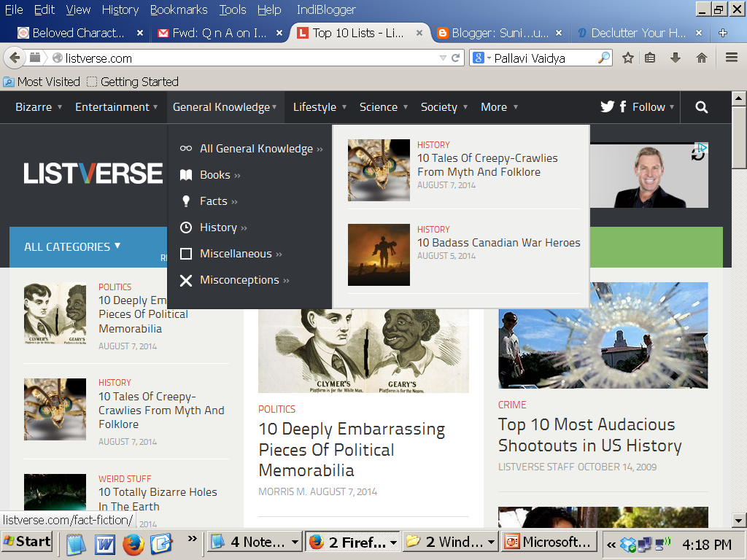Open 10 Totally Bizarre Holes In The Earth

tap(158, 499)
